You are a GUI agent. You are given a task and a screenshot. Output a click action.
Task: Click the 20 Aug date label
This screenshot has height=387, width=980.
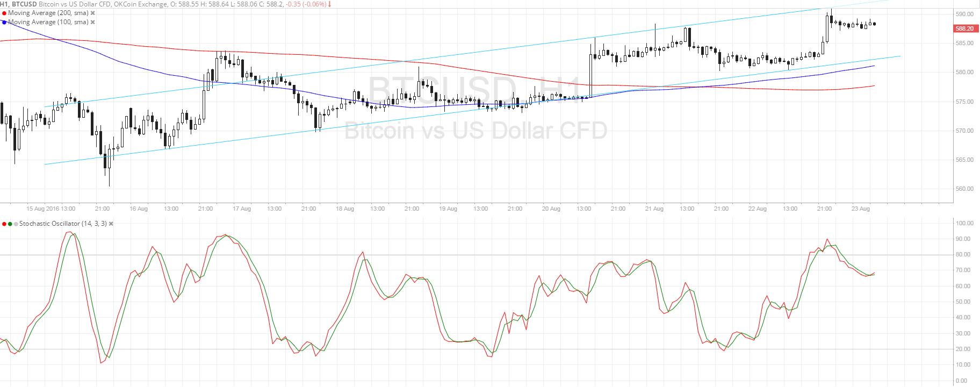551,209
